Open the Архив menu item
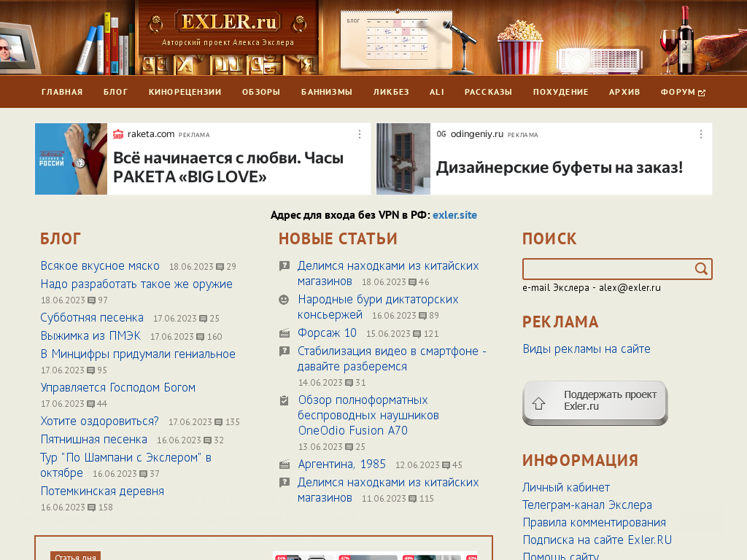This screenshot has width=747, height=560. point(624,92)
